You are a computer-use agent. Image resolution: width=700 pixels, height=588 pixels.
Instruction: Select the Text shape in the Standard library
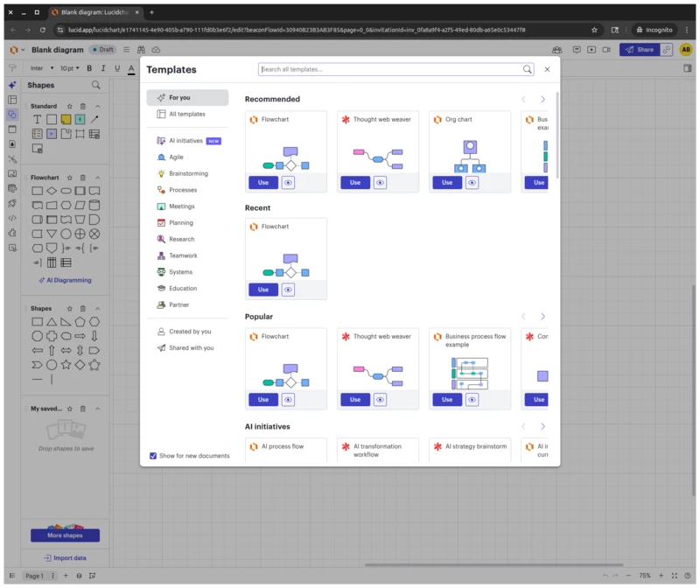click(x=37, y=119)
